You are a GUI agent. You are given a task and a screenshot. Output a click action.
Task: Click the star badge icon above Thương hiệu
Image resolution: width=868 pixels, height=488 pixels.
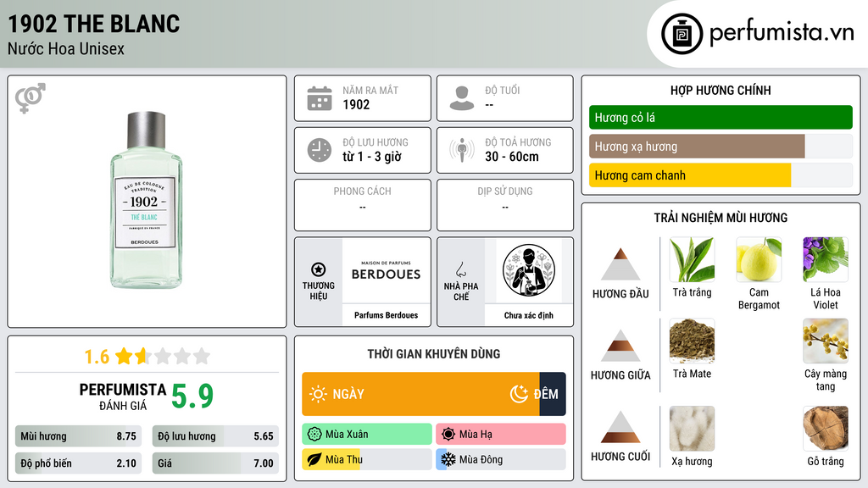click(319, 269)
